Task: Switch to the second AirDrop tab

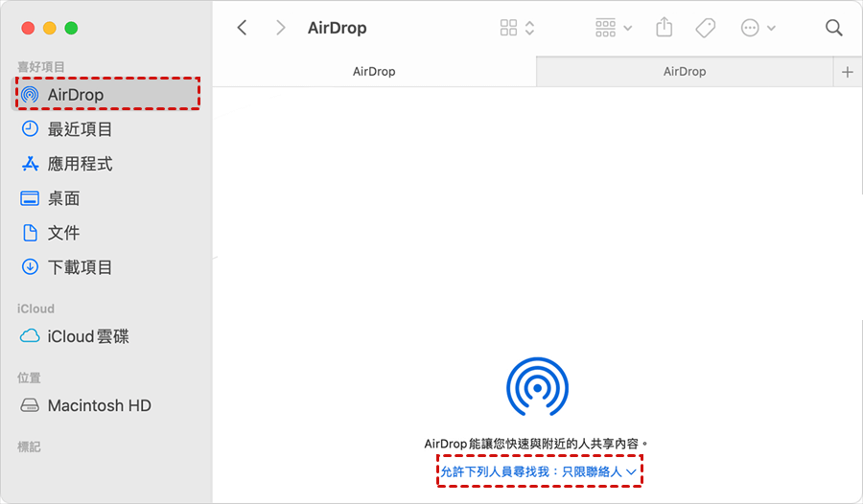Action: pyautogui.click(x=685, y=72)
